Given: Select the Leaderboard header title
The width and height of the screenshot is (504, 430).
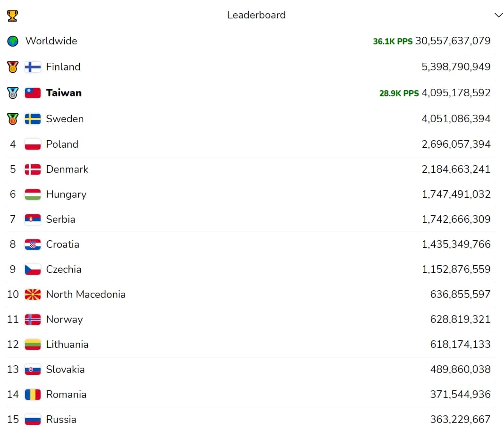Looking at the screenshot, I should click(x=256, y=15).
